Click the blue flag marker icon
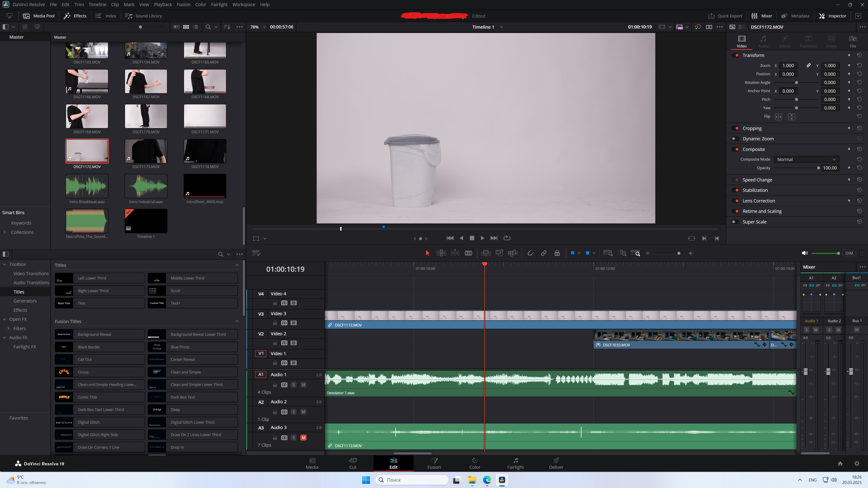 (x=573, y=253)
